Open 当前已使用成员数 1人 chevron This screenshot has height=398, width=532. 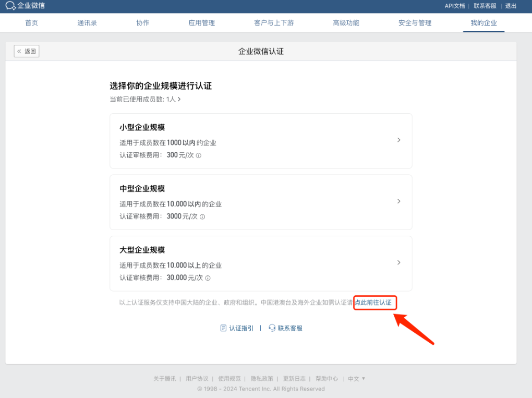pyautogui.click(x=179, y=99)
